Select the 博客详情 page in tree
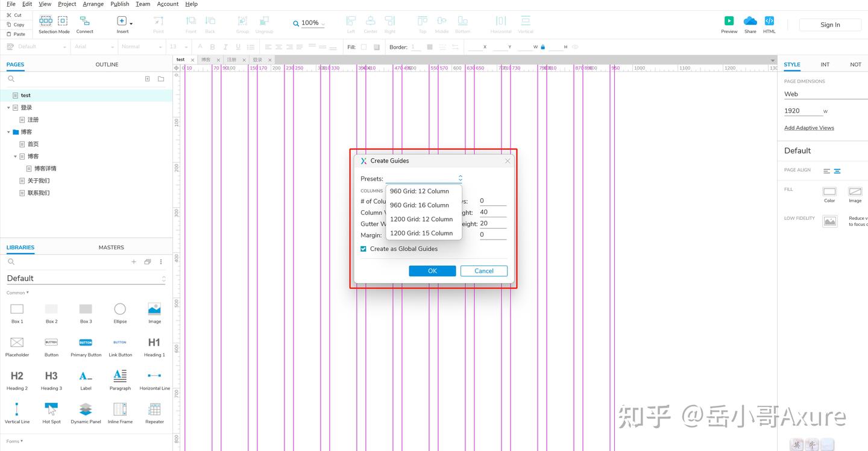868x451 pixels. pyautogui.click(x=45, y=169)
